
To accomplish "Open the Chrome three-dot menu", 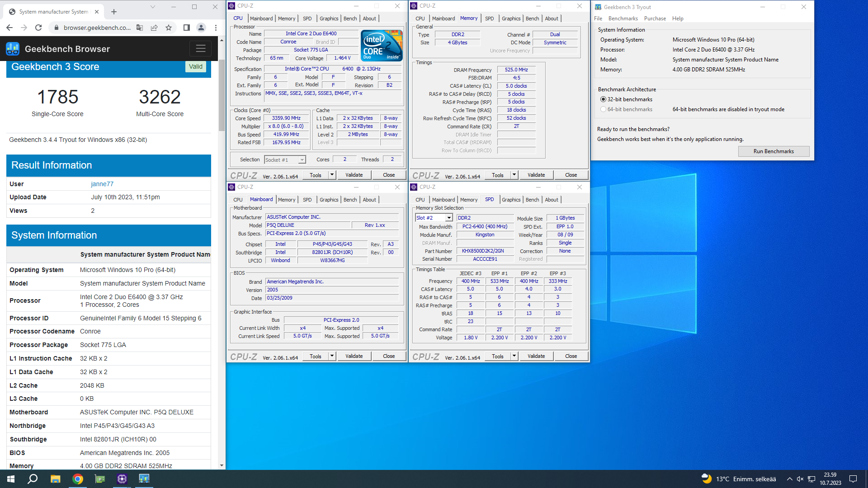I will [x=216, y=28].
